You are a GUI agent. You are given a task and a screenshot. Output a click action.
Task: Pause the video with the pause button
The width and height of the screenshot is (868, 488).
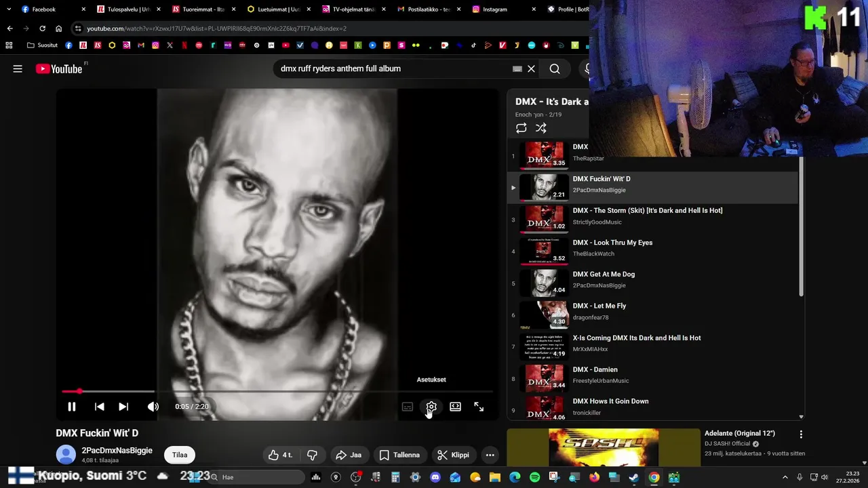pos(71,407)
